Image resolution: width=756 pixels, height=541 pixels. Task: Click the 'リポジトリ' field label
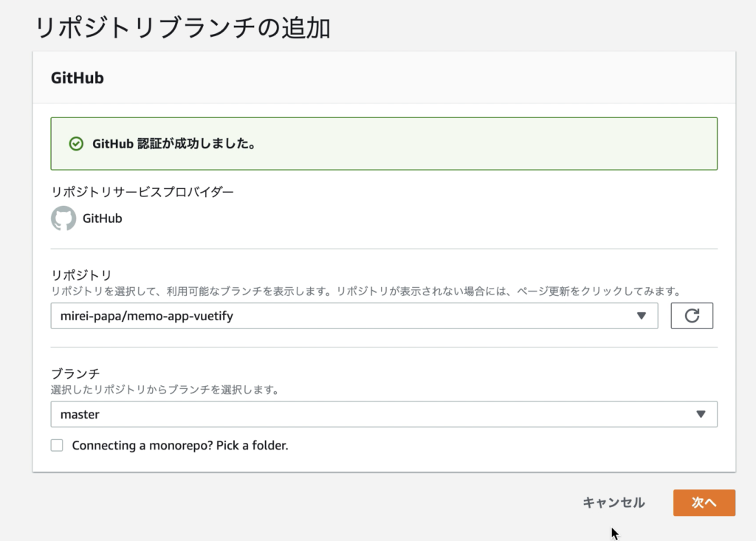coord(81,275)
